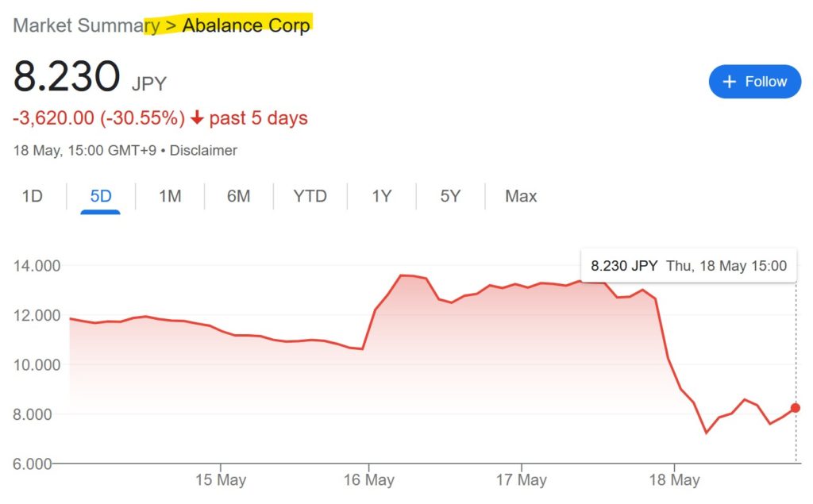The image size is (813, 504).
Task: Select the 1D time range
Action: tap(31, 196)
